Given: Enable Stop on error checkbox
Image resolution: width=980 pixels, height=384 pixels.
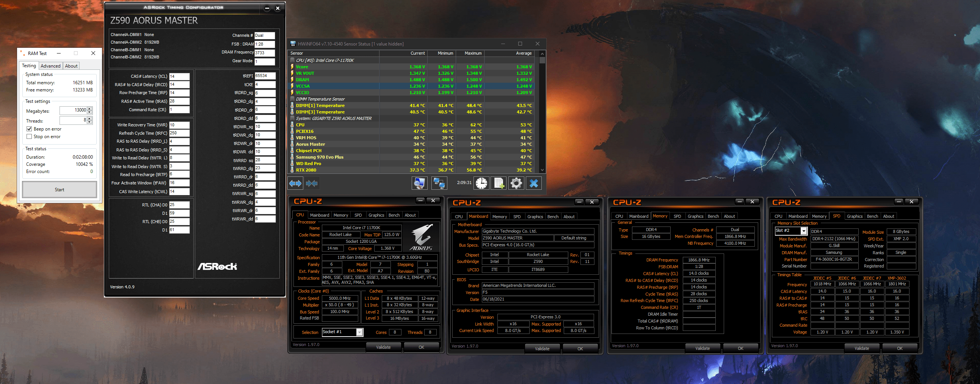Looking at the screenshot, I should 29,136.
